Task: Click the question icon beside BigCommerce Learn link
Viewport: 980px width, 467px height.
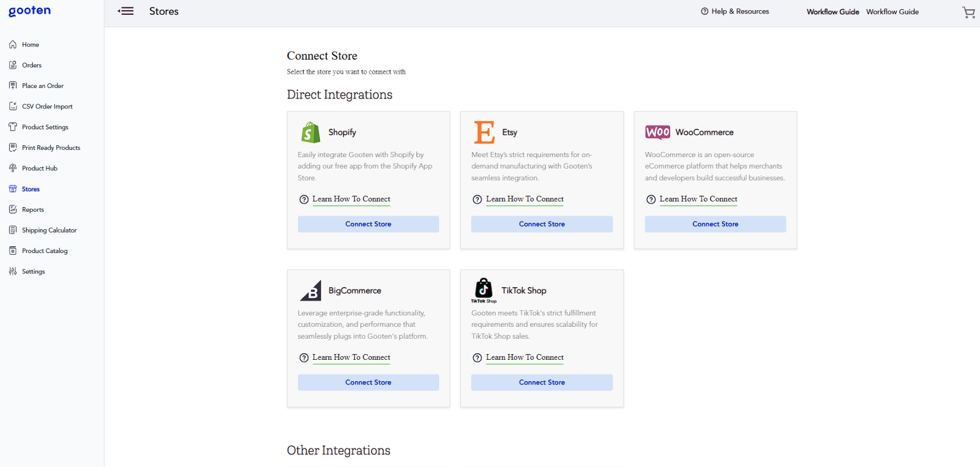Action: (304, 357)
